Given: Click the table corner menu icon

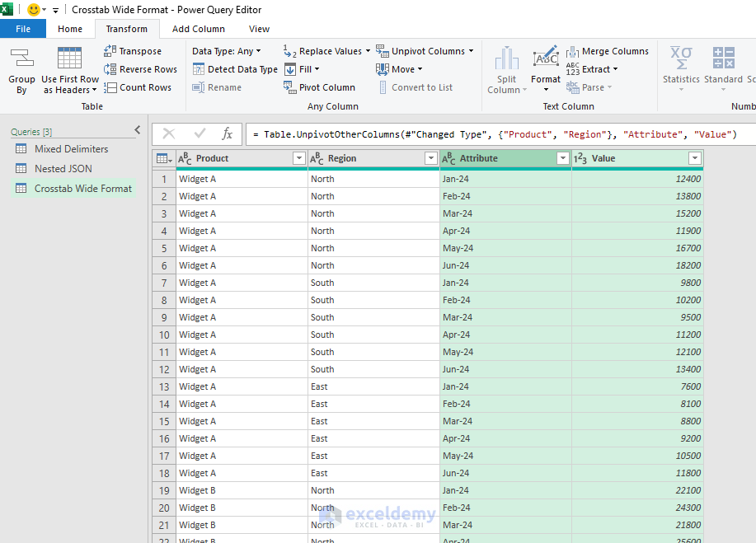Looking at the screenshot, I should (x=164, y=158).
